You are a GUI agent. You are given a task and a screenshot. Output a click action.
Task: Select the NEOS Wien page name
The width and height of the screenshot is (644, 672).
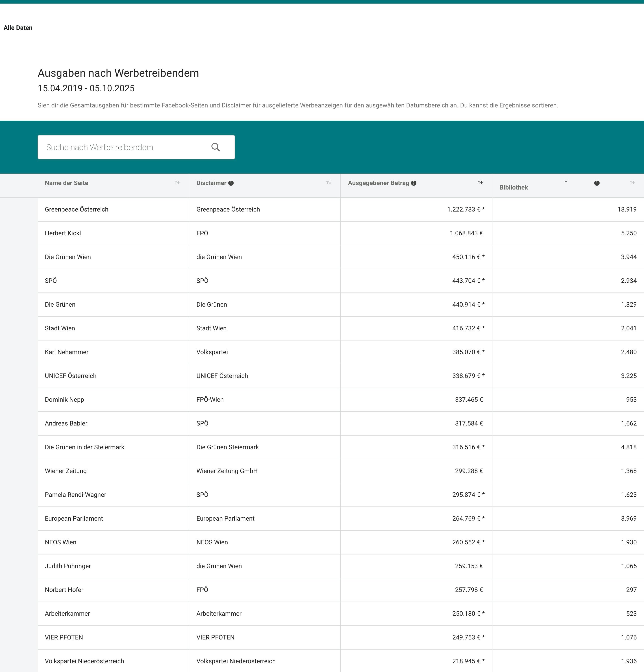coord(61,542)
